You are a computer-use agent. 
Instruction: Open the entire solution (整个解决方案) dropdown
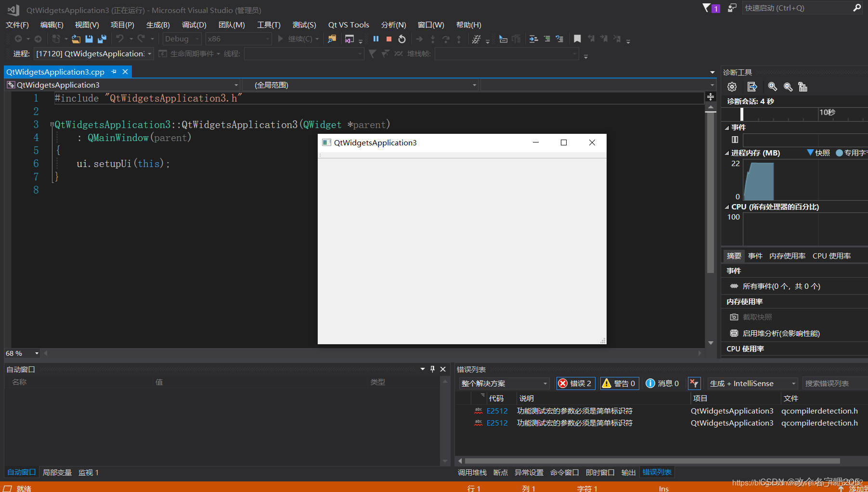pyautogui.click(x=504, y=383)
